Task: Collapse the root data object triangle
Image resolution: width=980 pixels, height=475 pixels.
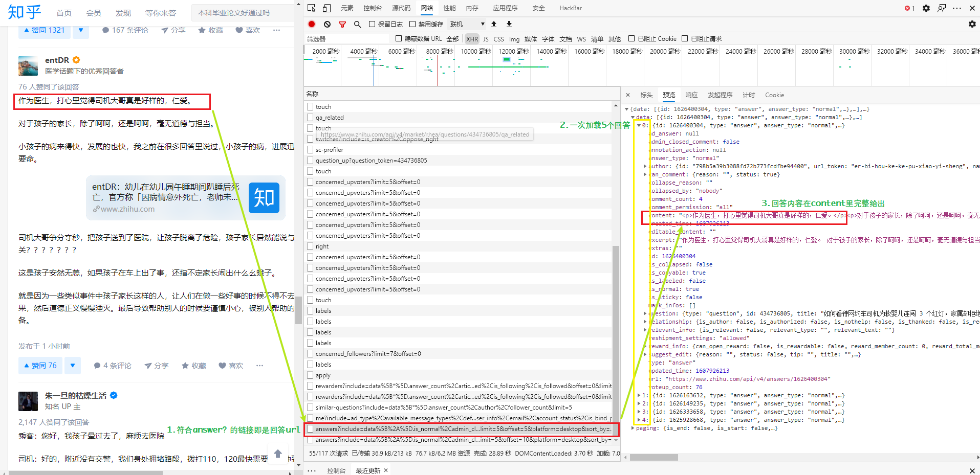Action: pos(627,109)
